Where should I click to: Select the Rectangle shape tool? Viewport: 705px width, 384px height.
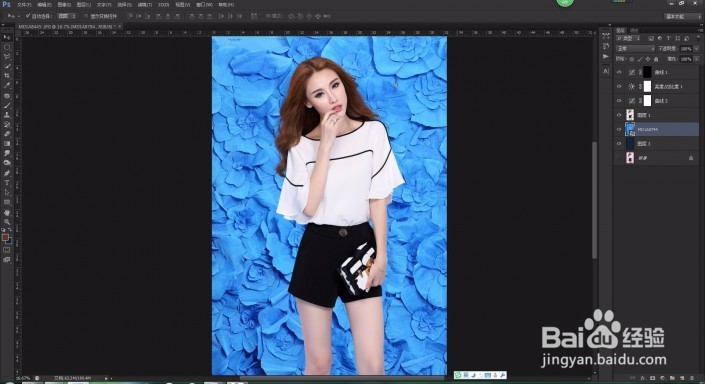7,202
